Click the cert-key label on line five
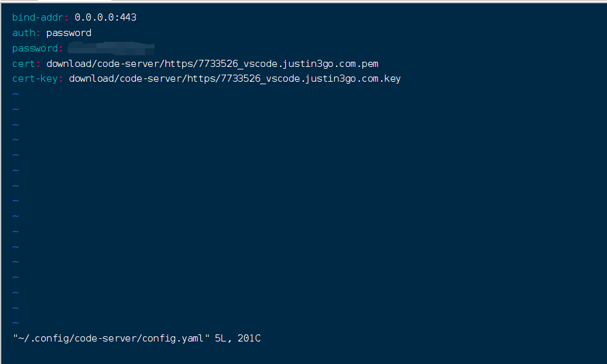Screen dimensions: 607x364 point(35,78)
